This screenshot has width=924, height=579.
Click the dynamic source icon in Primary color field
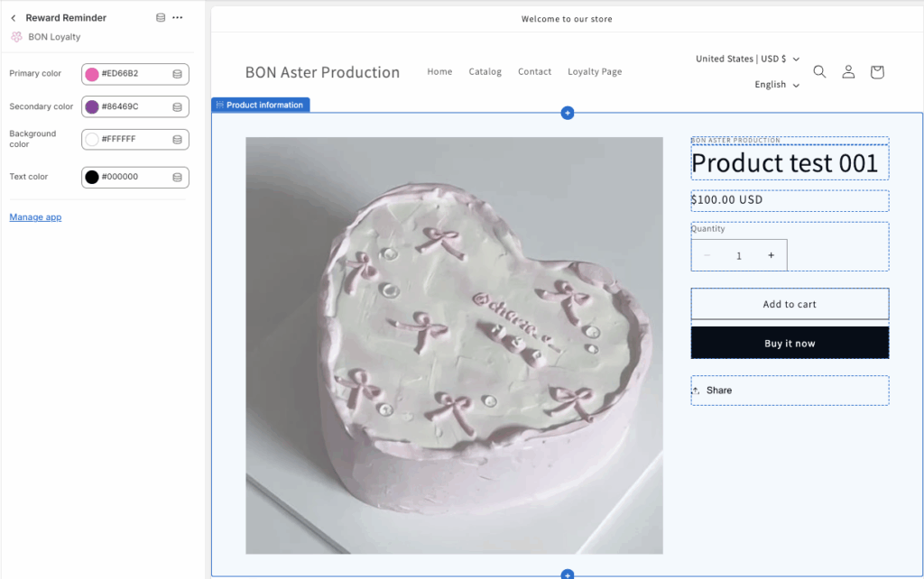tap(177, 74)
